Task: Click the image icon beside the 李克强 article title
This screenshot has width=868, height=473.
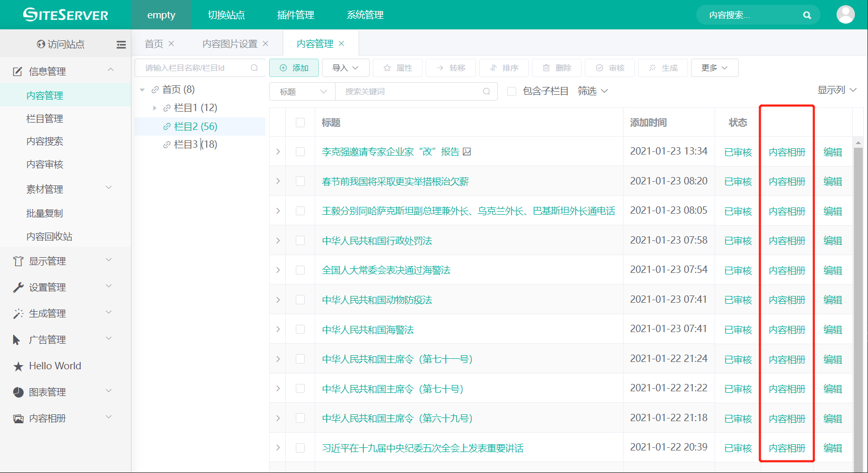Action: [x=467, y=151]
